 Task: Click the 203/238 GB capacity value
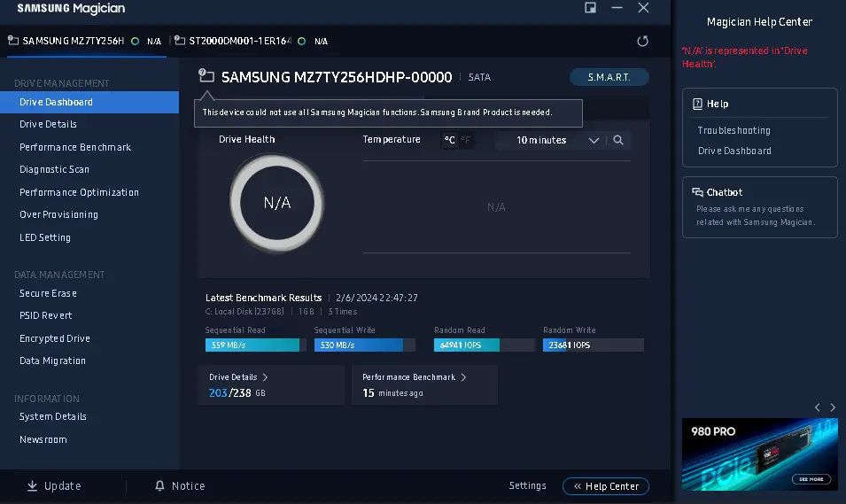(237, 393)
